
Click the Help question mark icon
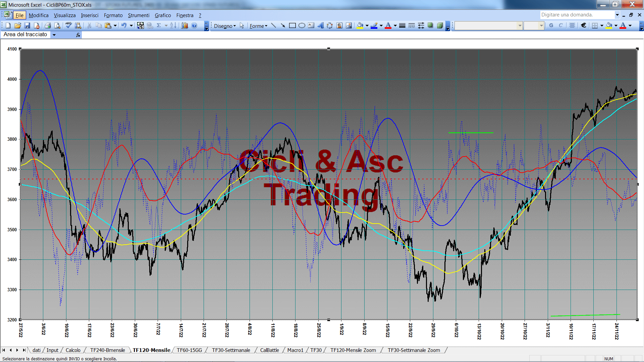194,25
